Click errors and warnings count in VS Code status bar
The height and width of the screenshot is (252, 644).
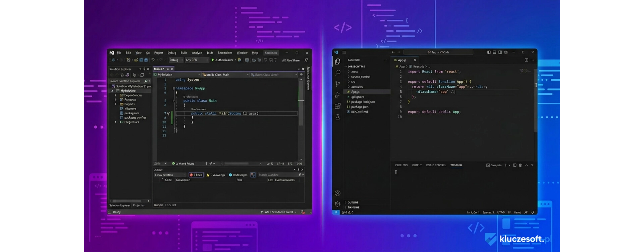(x=347, y=212)
